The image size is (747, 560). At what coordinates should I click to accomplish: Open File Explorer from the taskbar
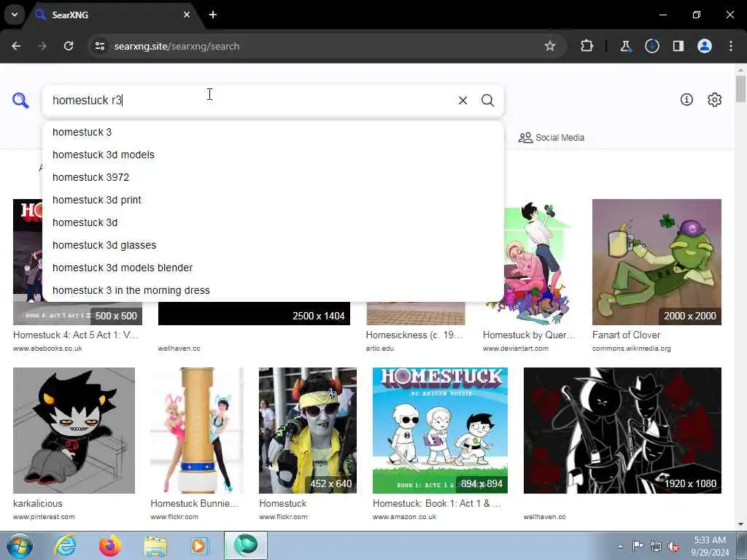[x=155, y=545]
